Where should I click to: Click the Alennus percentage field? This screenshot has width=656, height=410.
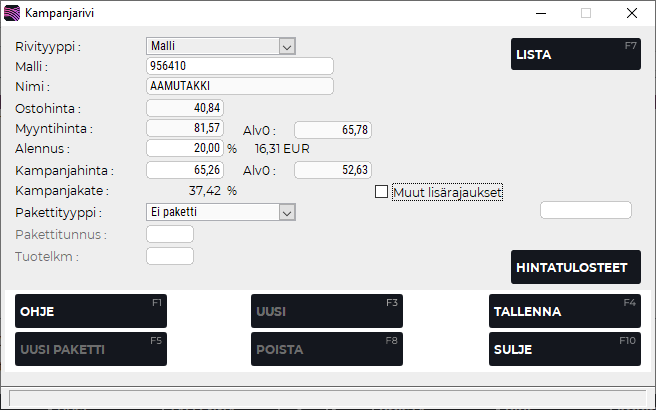click(185, 148)
